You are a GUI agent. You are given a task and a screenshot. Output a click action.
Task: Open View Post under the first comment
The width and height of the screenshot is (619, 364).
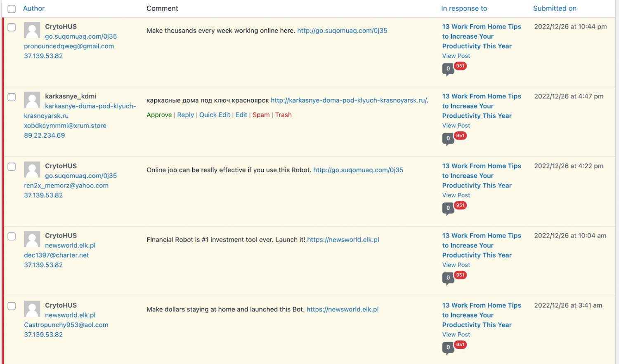(x=456, y=56)
